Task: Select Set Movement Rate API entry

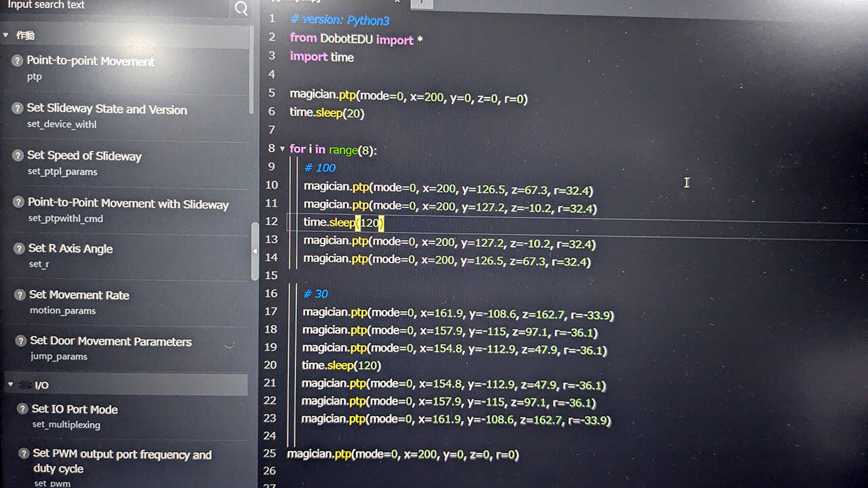Action: click(x=79, y=296)
